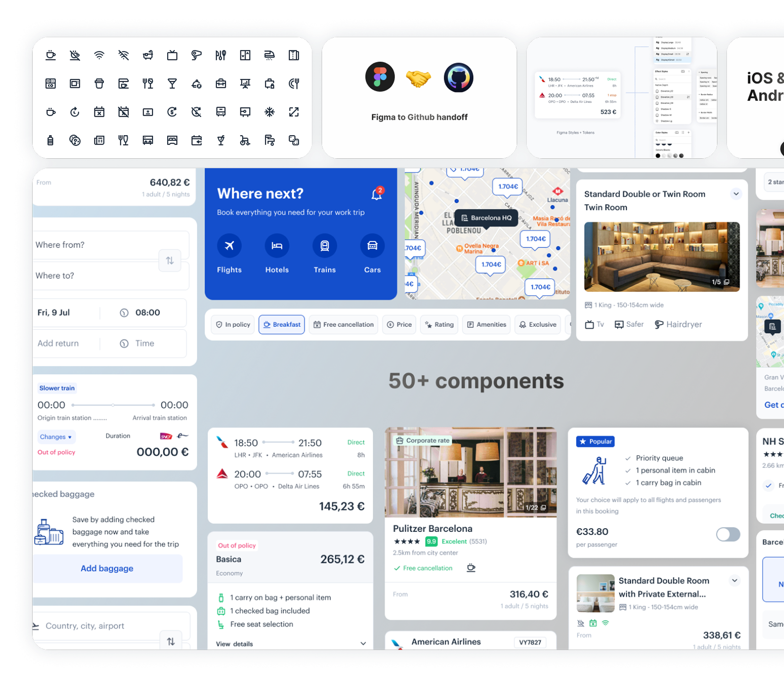Click the Trains icon button
This screenshot has width=784, height=684.
pos(324,246)
